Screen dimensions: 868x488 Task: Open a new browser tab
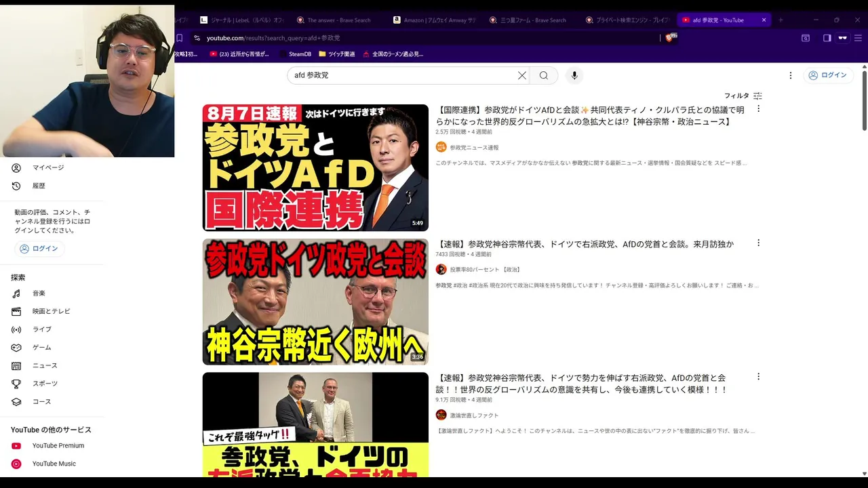click(781, 20)
